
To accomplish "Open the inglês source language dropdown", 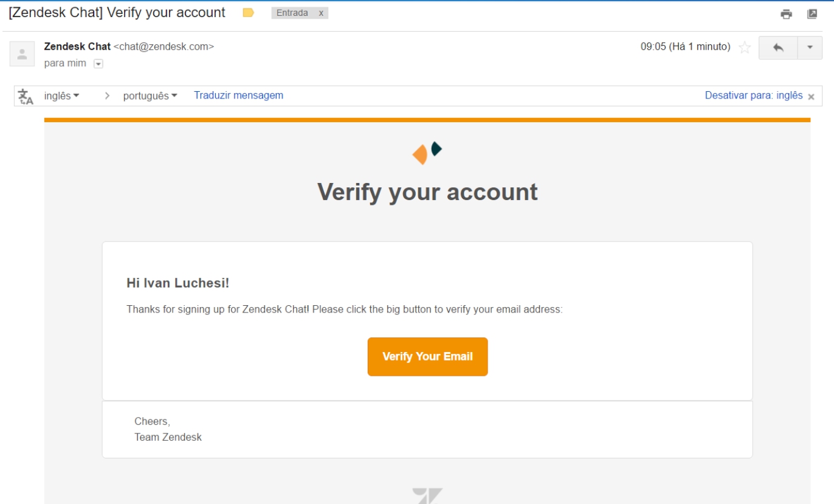I will [x=62, y=95].
